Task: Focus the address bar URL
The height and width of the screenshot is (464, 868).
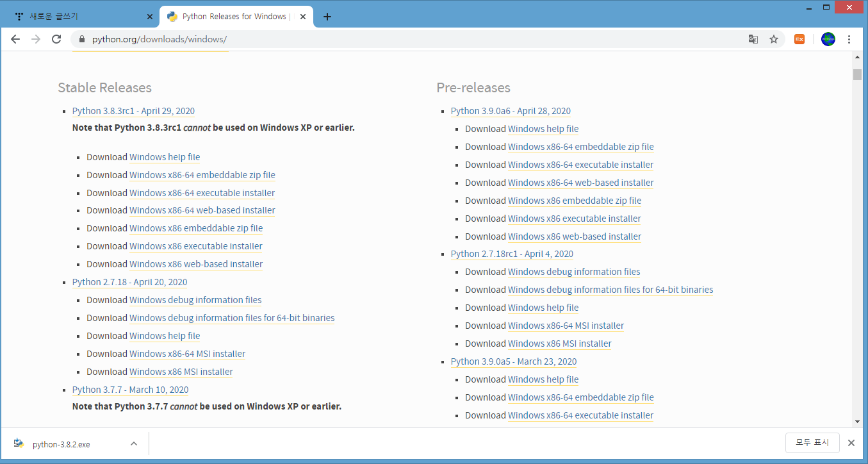Action: coord(160,39)
